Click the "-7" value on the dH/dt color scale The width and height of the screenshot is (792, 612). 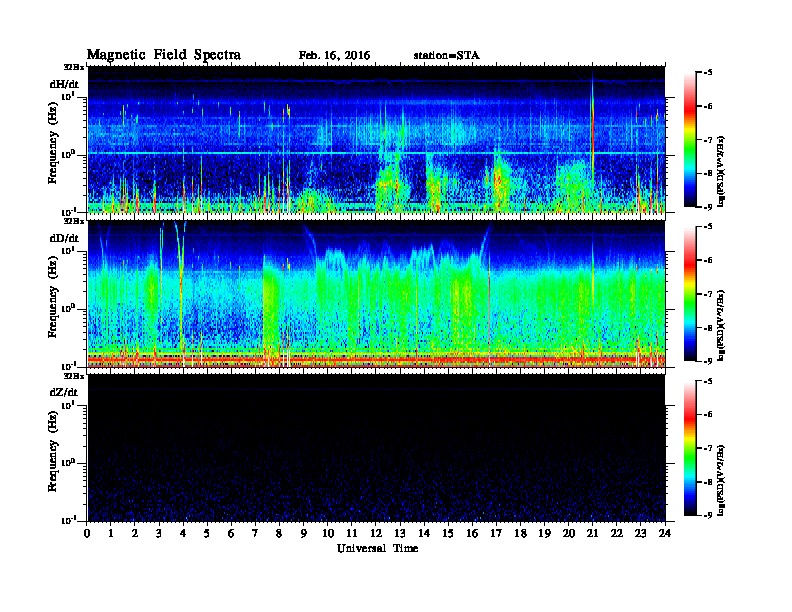[708, 140]
